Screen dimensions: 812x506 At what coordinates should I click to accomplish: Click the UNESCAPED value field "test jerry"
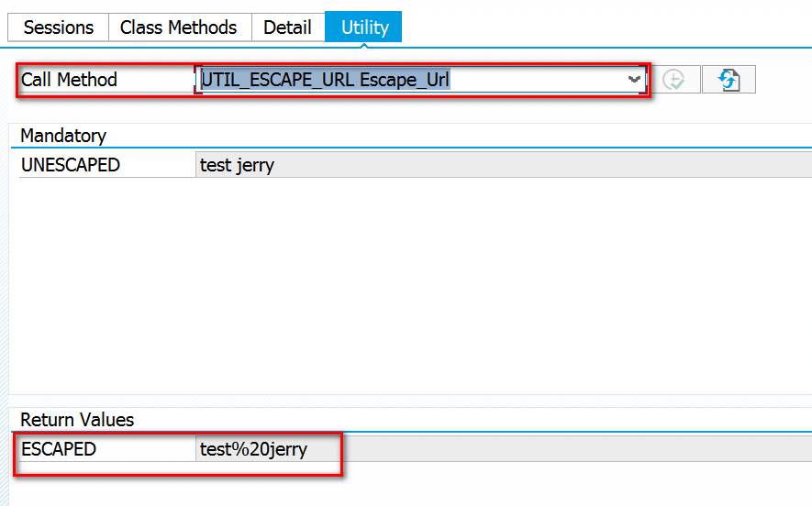[x=237, y=165]
